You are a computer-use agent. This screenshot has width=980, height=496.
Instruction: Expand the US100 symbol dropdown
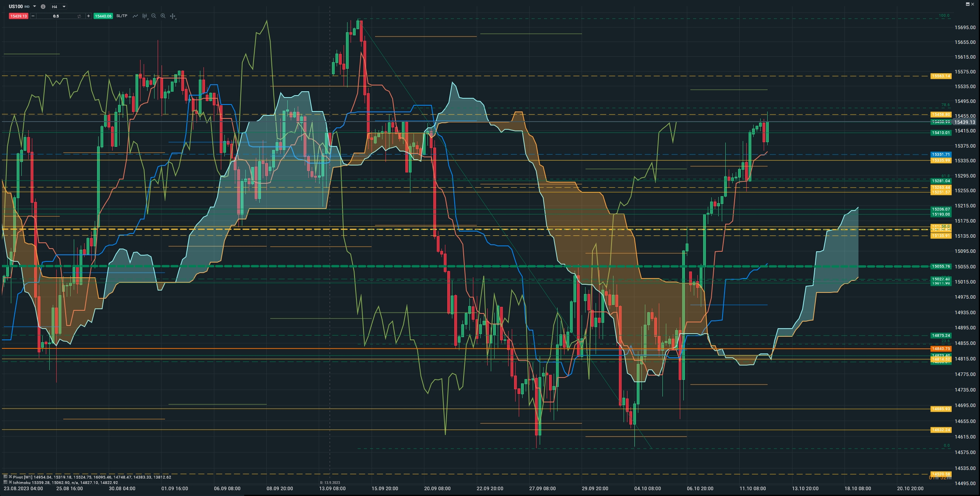[x=35, y=7]
